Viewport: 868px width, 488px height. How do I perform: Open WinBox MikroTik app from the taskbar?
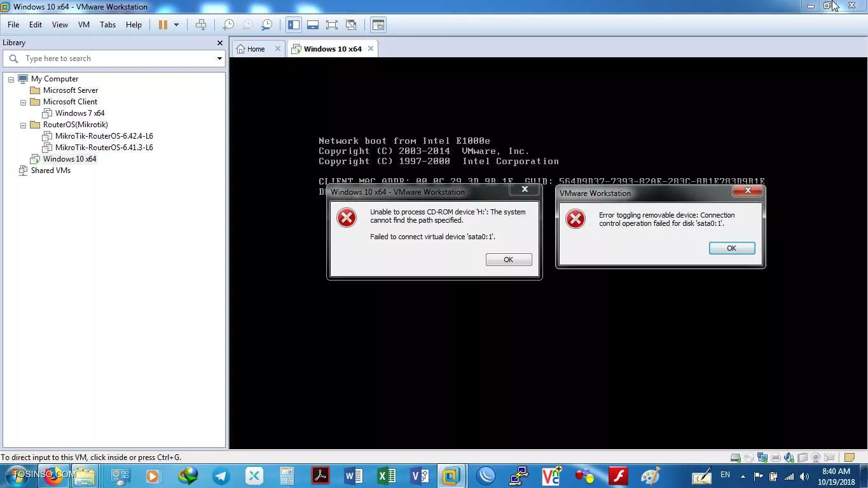486,476
